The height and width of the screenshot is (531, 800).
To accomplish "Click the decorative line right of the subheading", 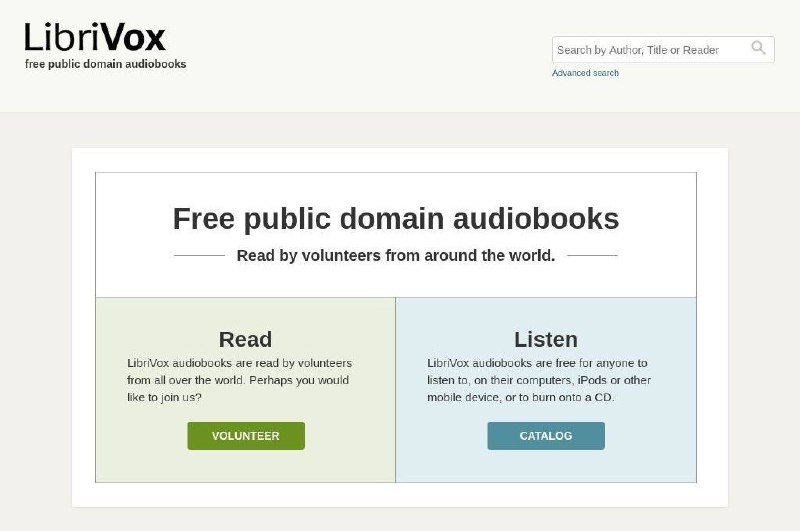I will [x=592, y=255].
